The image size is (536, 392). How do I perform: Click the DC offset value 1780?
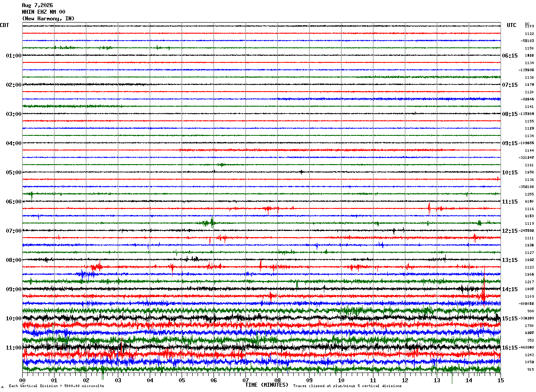click(529, 326)
